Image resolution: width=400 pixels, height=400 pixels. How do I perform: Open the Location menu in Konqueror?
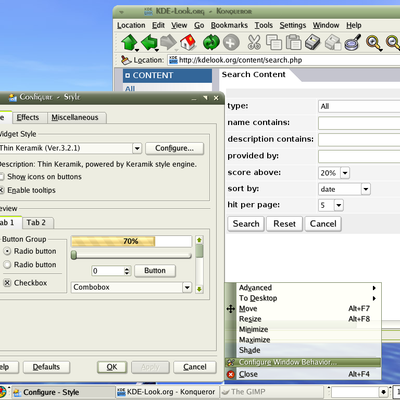tap(131, 25)
